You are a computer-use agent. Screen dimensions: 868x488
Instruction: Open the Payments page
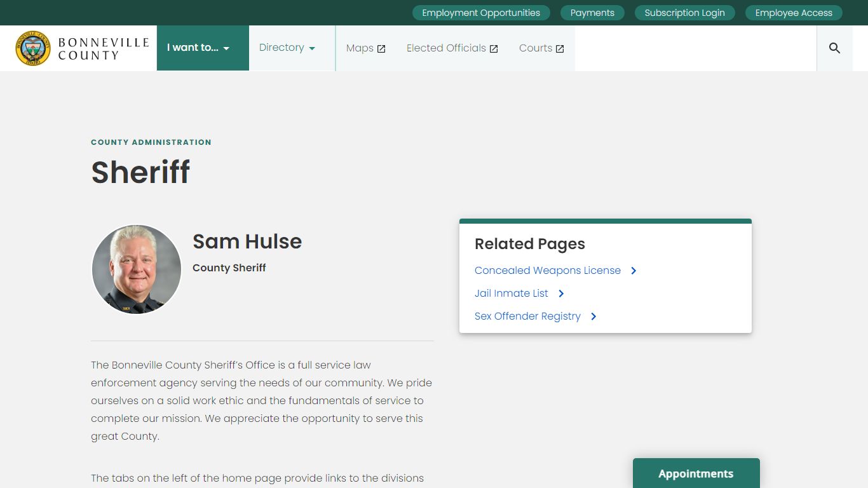click(592, 13)
